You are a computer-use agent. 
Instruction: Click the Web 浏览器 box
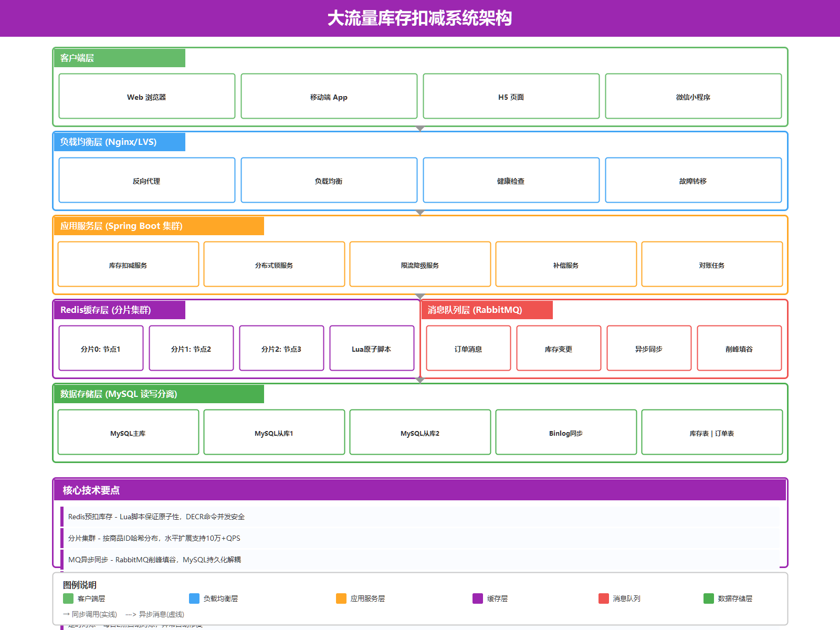[146, 97]
